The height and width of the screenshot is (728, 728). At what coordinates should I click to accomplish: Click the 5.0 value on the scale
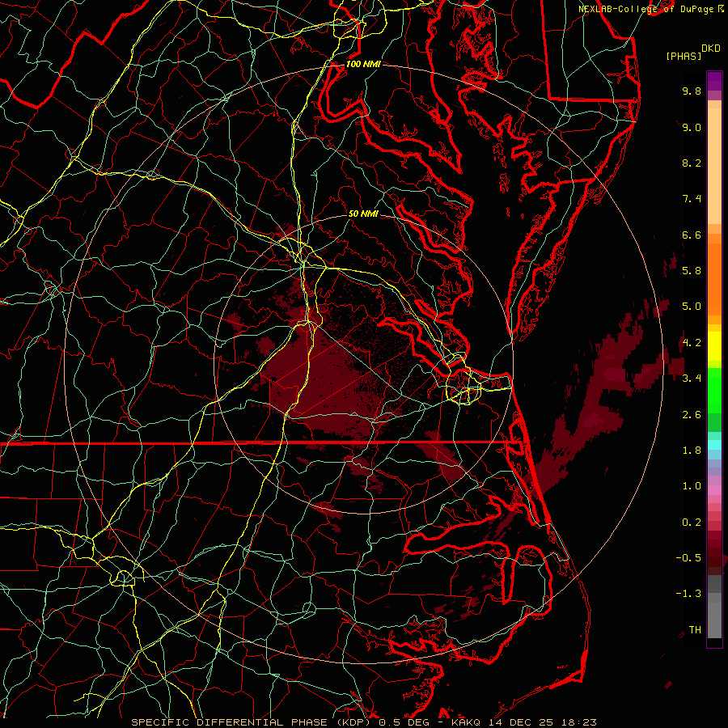[692, 307]
